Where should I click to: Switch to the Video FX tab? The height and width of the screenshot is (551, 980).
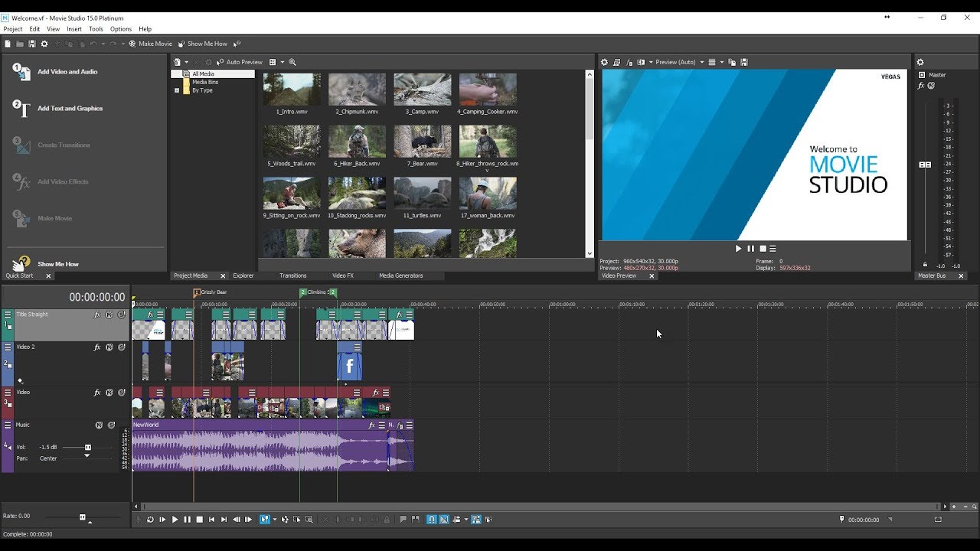tap(343, 275)
